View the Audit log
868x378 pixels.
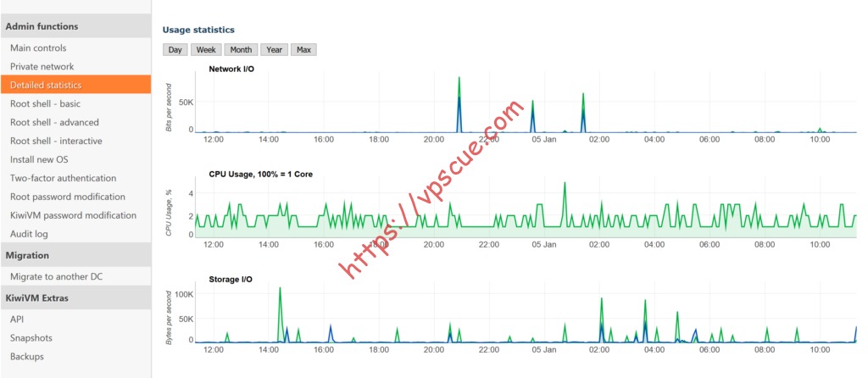(x=75, y=234)
